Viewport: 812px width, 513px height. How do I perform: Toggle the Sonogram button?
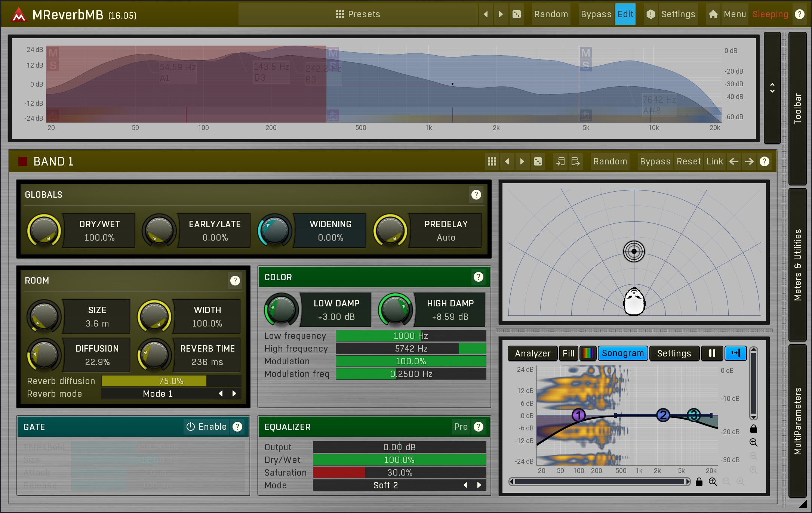click(623, 353)
